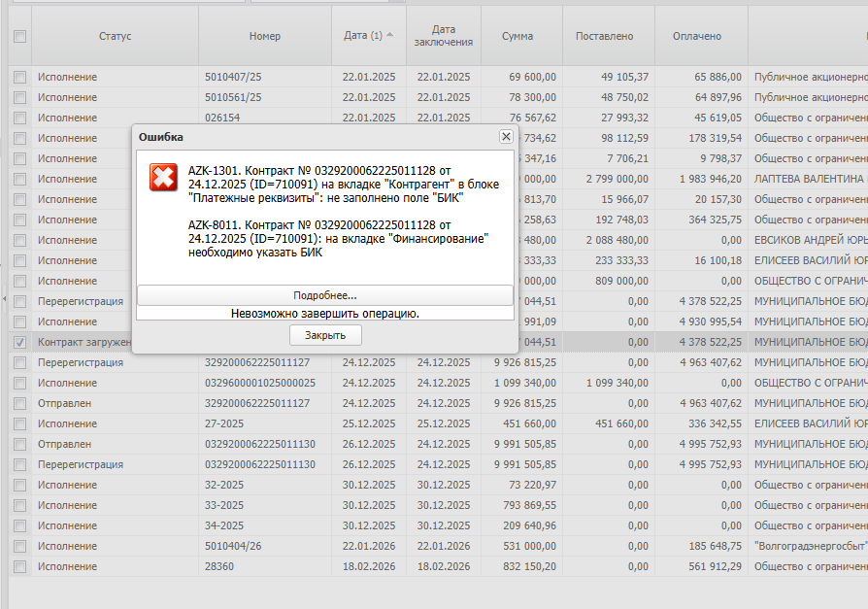The height and width of the screenshot is (609, 868).
Task: Select the Контракт загружен status cell
Action: [x=82, y=342]
